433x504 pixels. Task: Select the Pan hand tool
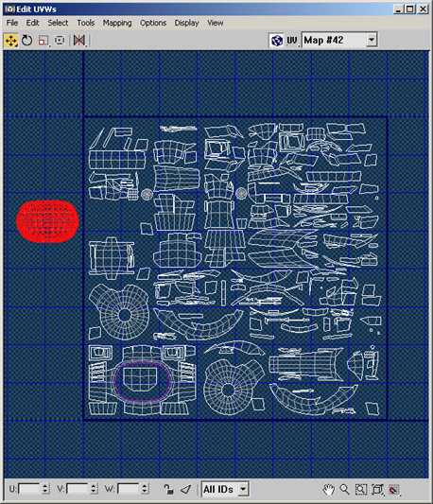tap(328, 489)
